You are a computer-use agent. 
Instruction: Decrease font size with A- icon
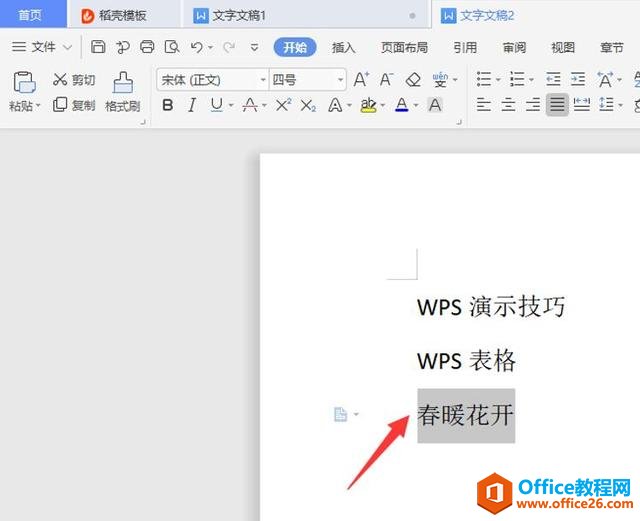coord(386,79)
